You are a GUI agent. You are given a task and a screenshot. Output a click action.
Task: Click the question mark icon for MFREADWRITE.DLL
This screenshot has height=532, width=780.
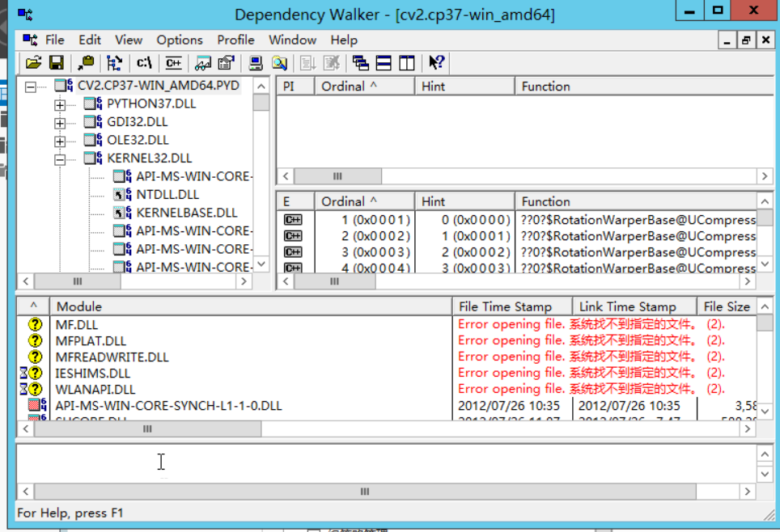(x=35, y=357)
